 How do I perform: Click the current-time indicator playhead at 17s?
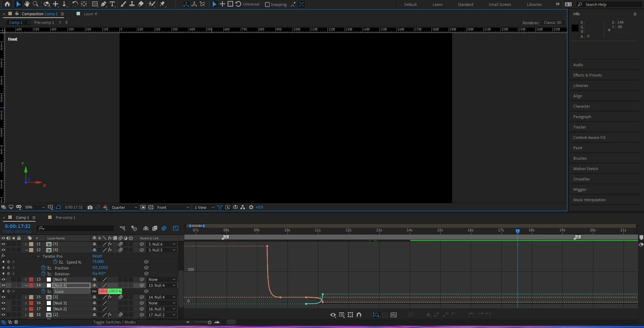click(x=518, y=231)
